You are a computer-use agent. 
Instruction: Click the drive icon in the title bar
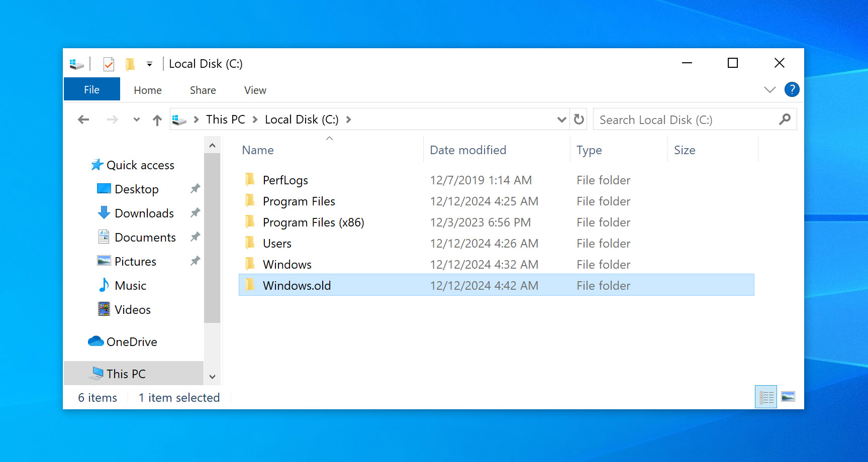(76, 64)
